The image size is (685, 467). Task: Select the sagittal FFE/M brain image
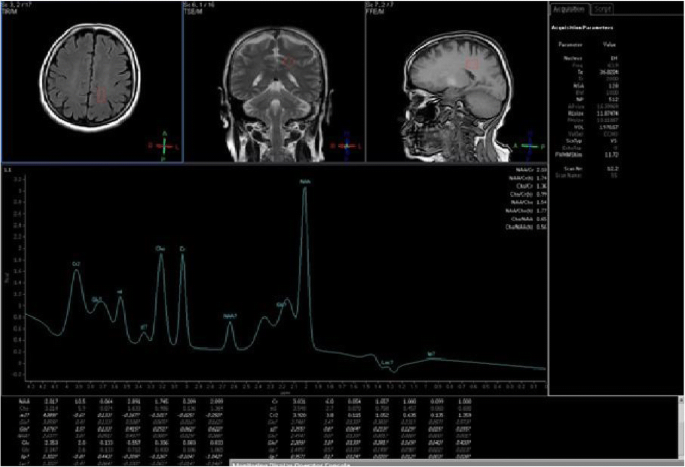click(456, 81)
